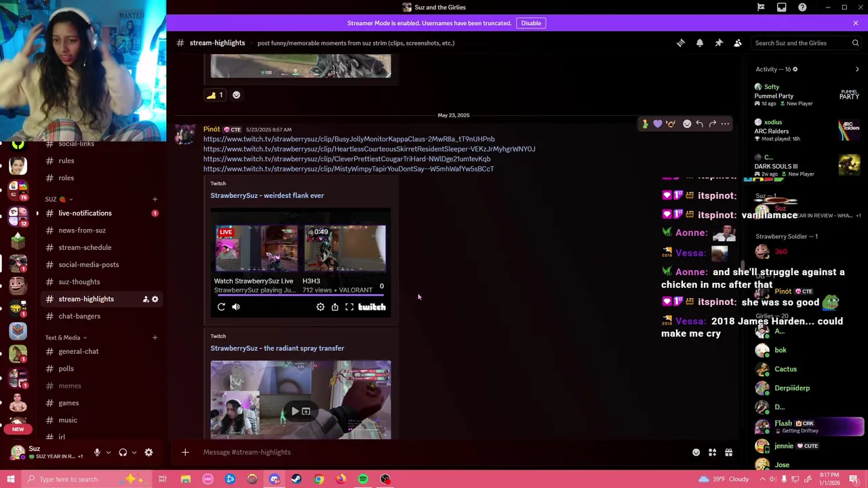The height and width of the screenshot is (488, 868).
Task: Enter fullscreen on Twitch player
Action: click(349, 307)
